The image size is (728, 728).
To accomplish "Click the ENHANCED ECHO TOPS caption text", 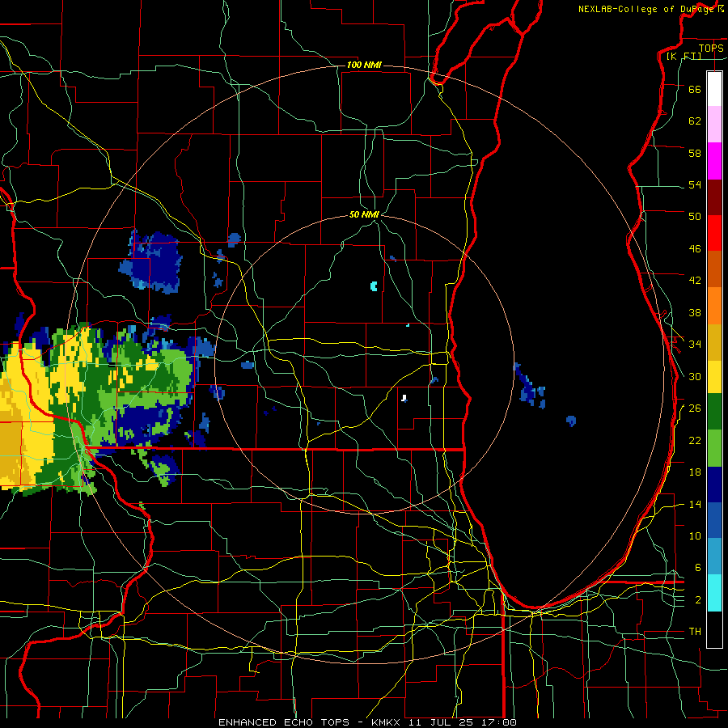I will coord(284,722).
